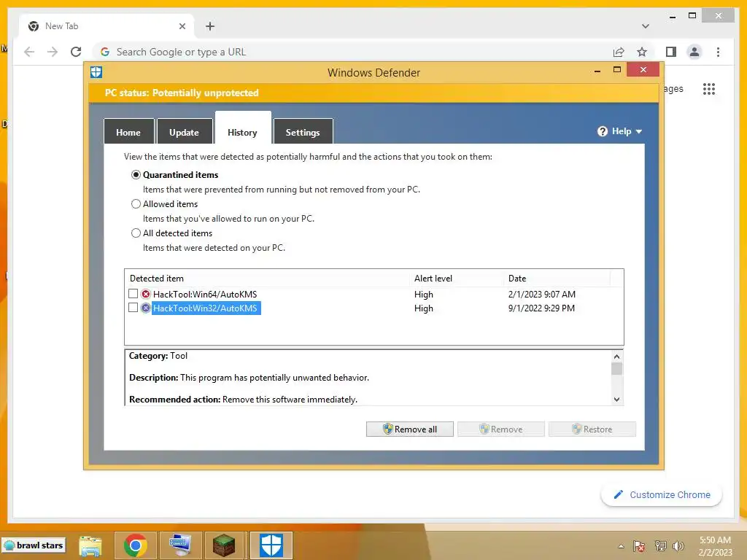Open Chrome tab search chevron
The width and height of the screenshot is (747, 560).
click(x=646, y=26)
